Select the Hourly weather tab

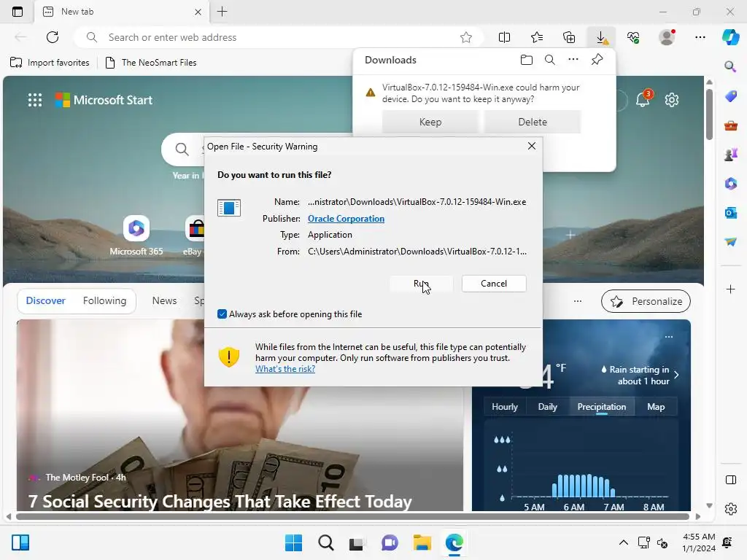[505, 407]
